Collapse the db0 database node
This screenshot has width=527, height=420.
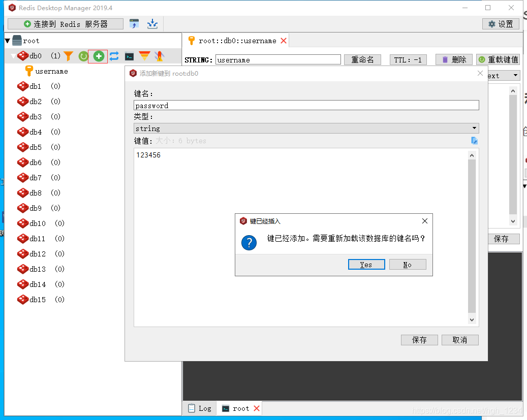pyautogui.click(x=13, y=56)
